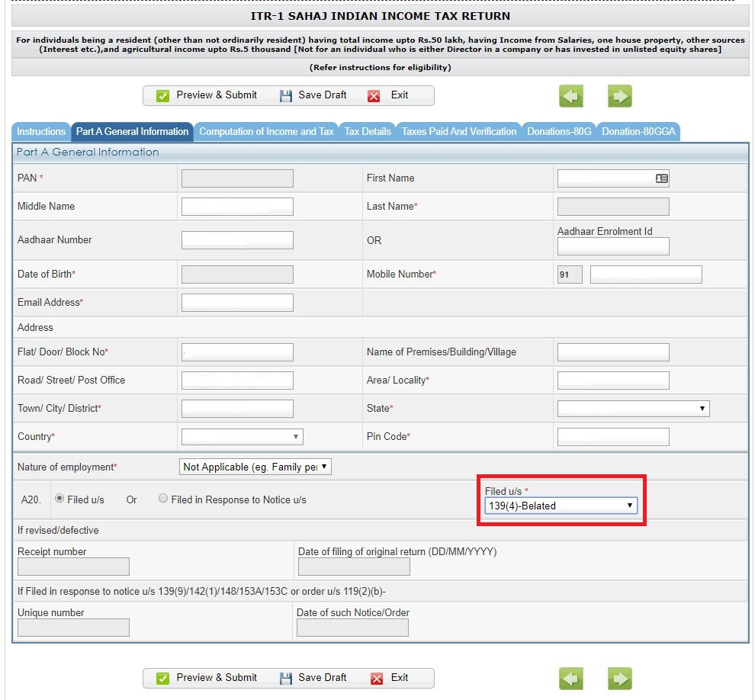Click the green back arrow at bottom
Screen dimensions: 755x700
click(x=573, y=678)
